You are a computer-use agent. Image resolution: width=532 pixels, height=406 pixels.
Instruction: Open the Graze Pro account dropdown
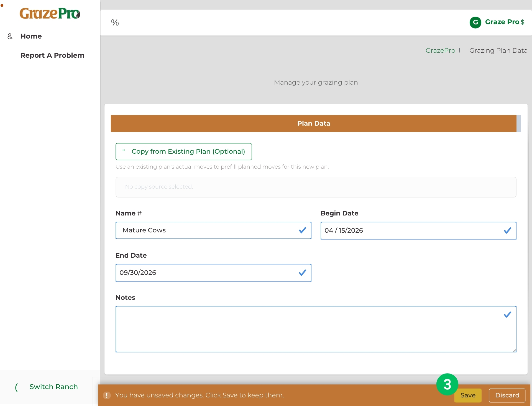click(x=505, y=22)
